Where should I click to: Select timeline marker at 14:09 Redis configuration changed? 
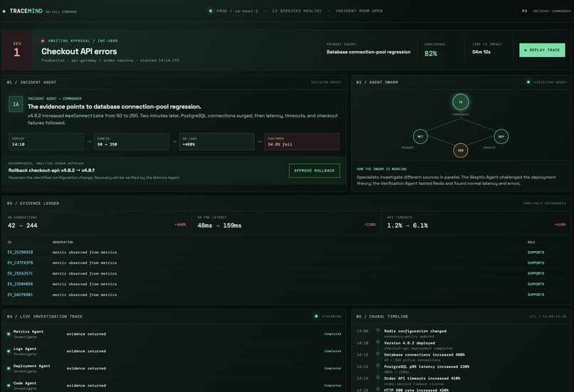[377, 330]
